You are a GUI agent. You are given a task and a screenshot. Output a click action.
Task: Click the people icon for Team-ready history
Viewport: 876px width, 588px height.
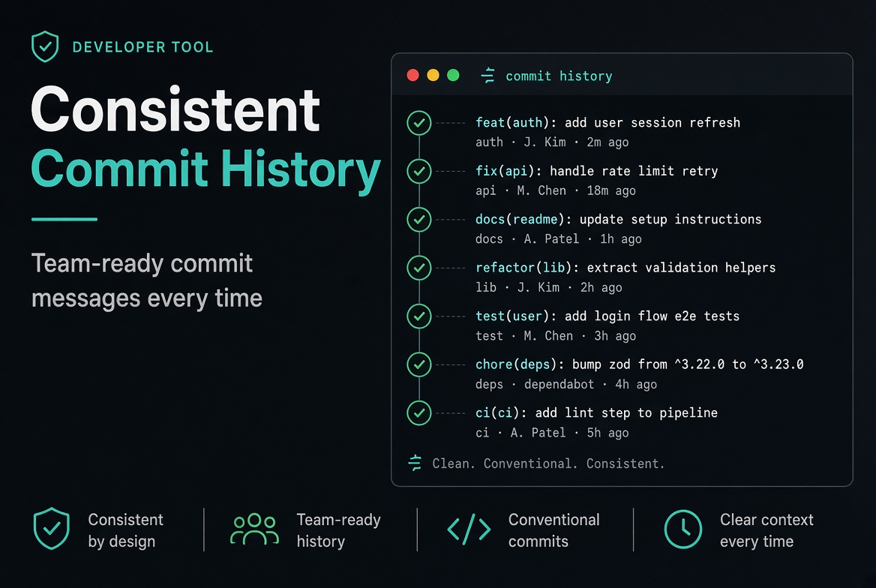[254, 529]
